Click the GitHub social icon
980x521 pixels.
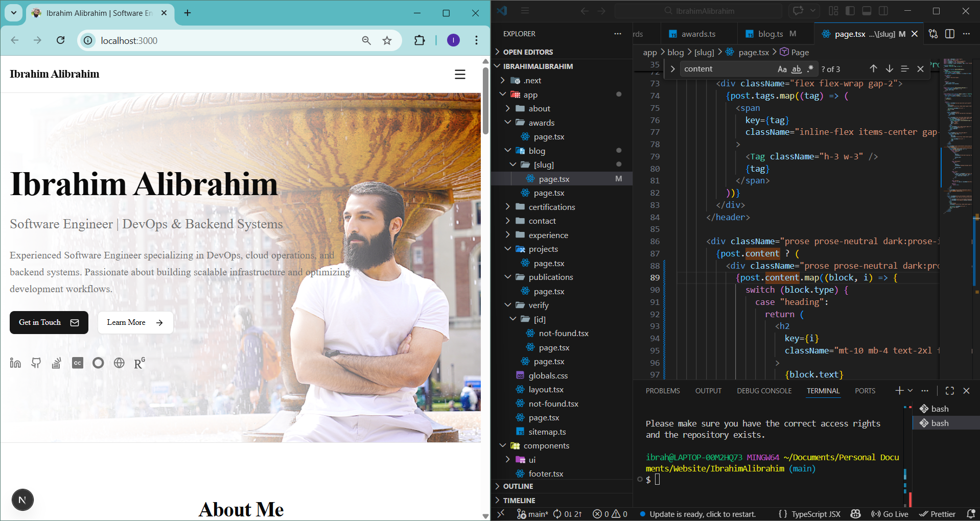point(36,363)
